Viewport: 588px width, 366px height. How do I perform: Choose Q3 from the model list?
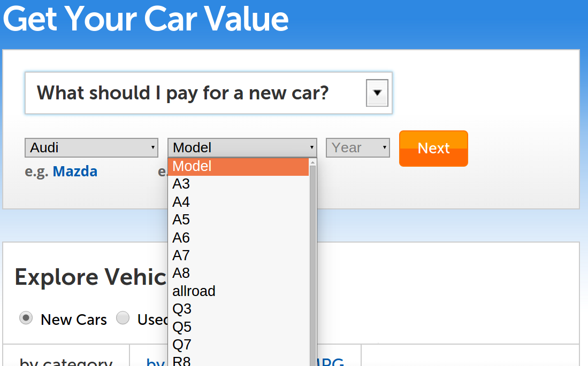tap(238, 309)
